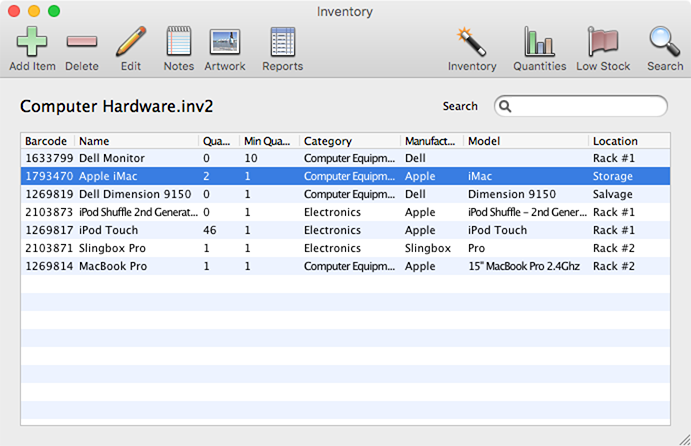
Task: Open the Notes notepad icon
Action: (179, 41)
